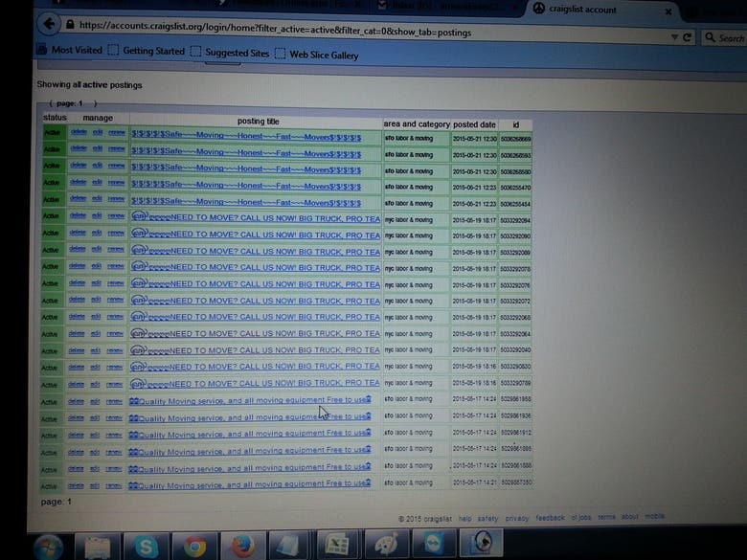This screenshot has width=747, height=560.
Task: Renew the posting with id 5036255470
Action: pos(116,183)
